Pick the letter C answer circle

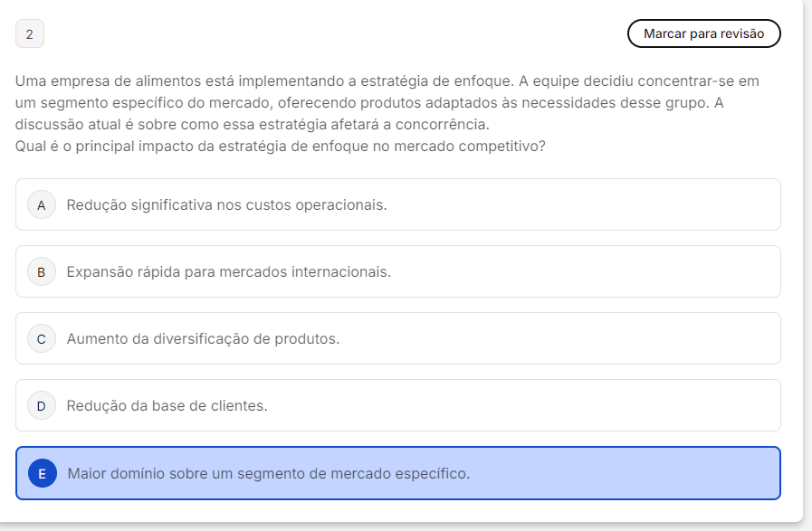tap(42, 339)
